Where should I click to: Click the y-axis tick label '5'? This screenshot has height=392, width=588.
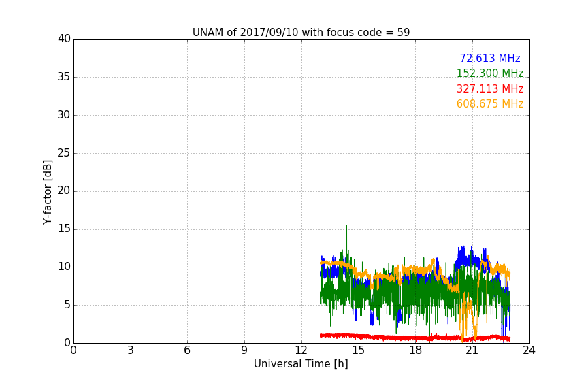[x=67, y=305]
